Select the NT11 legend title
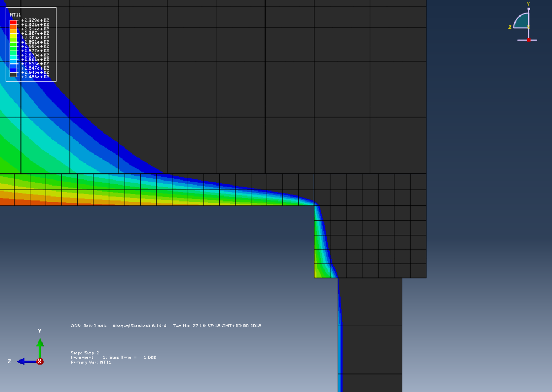Screen dimensions: 552x392 [15, 15]
